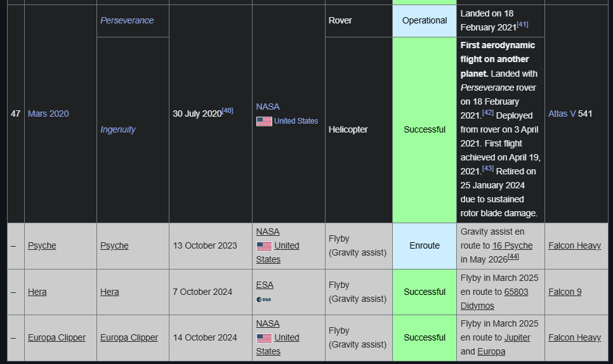Screen dimensions: 613x364
Task: Open the Falcon 9 rocket link
Action: click(565, 292)
